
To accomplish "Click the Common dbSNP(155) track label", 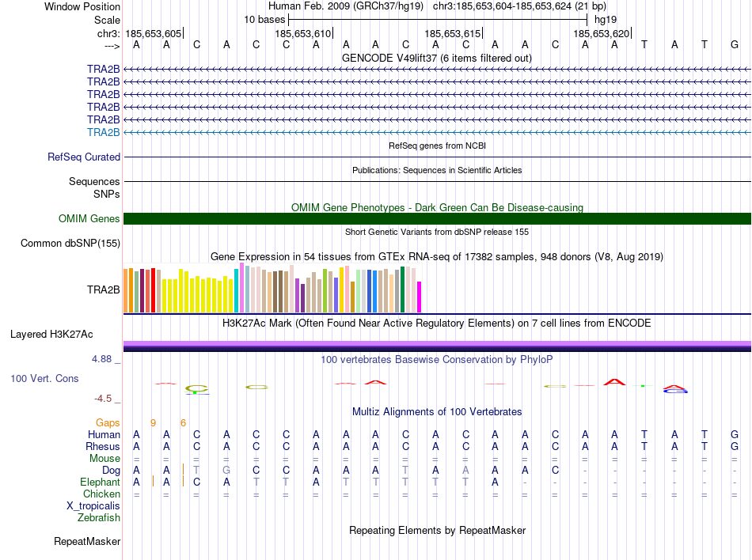I will 70,243.
